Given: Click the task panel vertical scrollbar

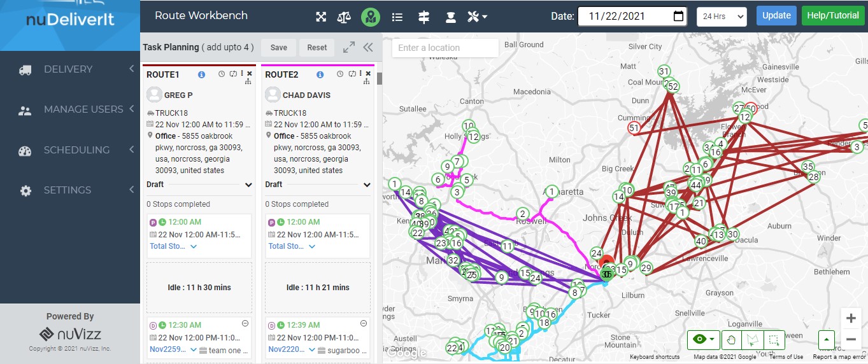Looking at the screenshot, I should pyautogui.click(x=380, y=78).
